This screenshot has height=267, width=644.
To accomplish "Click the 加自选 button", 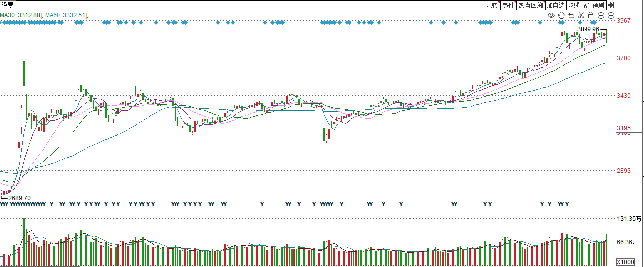I will (556, 5).
